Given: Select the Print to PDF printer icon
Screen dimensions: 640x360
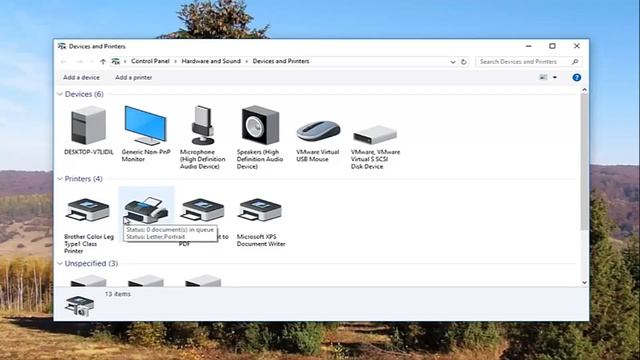Looking at the screenshot, I should coord(203,210).
